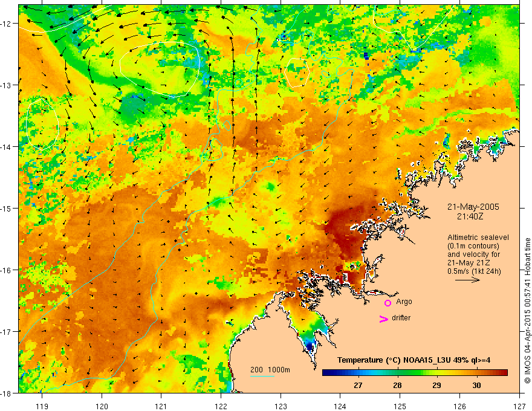Click the velocity scale reference arrow
532x411 pixels.
pyautogui.click(x=467, y=280)
